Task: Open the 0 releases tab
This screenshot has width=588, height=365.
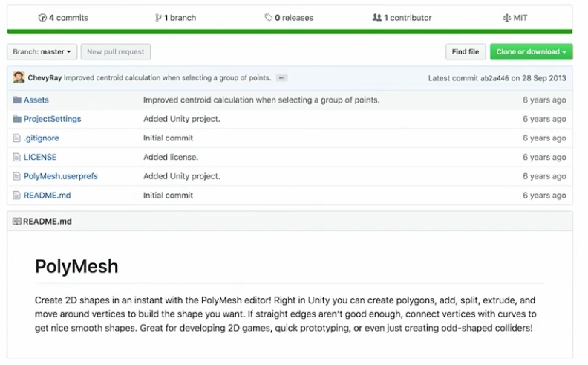Action: click(x=289, y=18)
